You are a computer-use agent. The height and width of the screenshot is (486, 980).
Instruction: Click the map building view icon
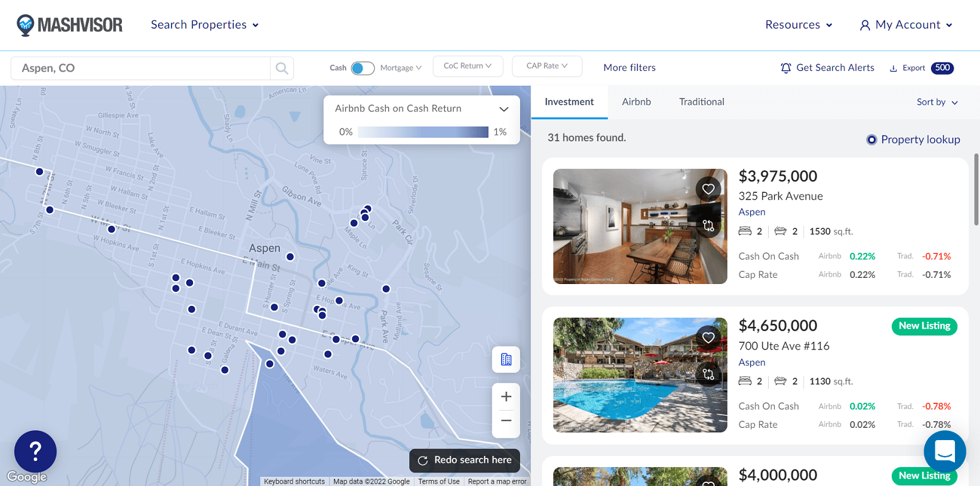(506, 359)
